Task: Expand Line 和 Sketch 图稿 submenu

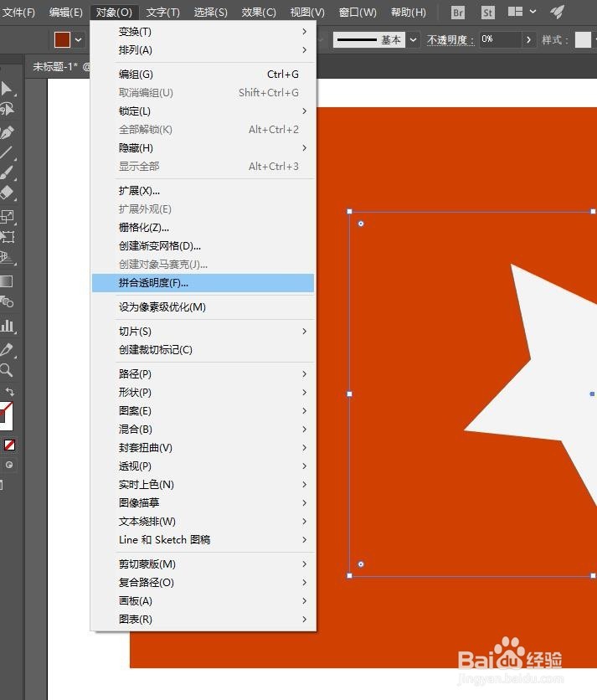Action: pos(203,540)
